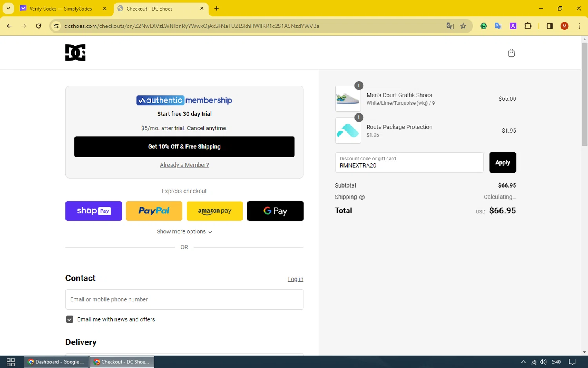Go back to the previous page
This screenshot has width=588, height=368.
9,26
